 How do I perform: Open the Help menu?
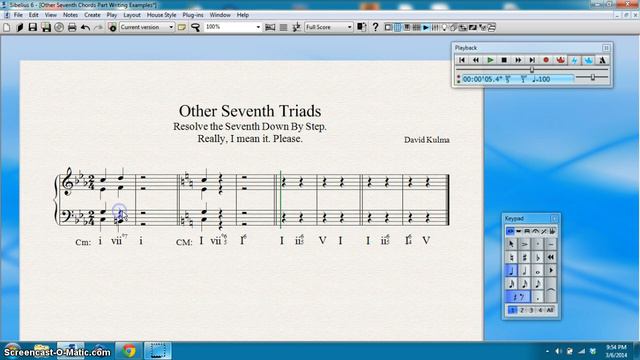(x=243, y=15)
